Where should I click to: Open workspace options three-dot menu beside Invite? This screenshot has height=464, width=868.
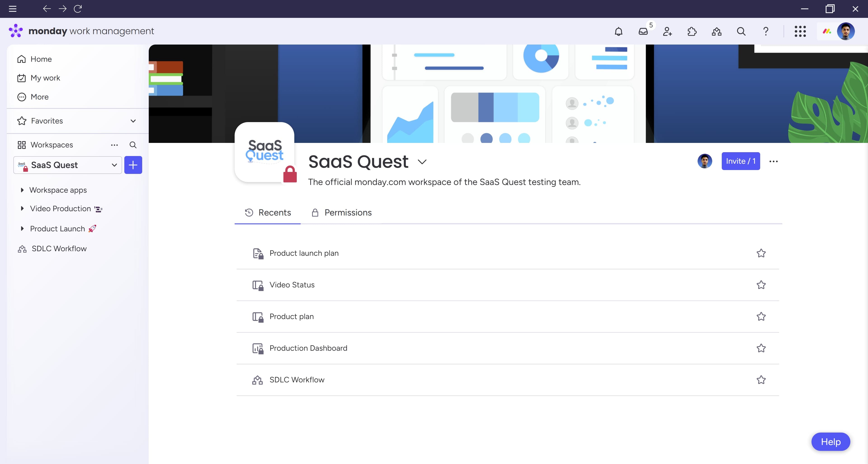click(773, 161)
